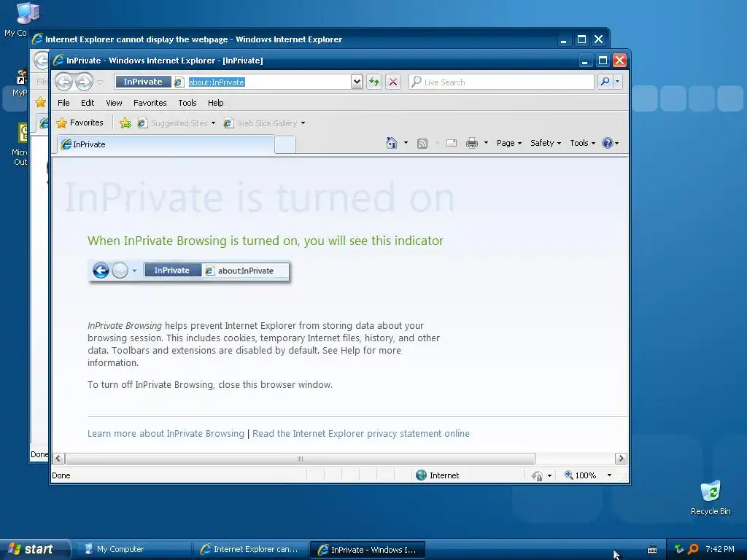Click the InPrivate indicator in address bar
This screenshot has width=747, height=560.
[143, 82]
